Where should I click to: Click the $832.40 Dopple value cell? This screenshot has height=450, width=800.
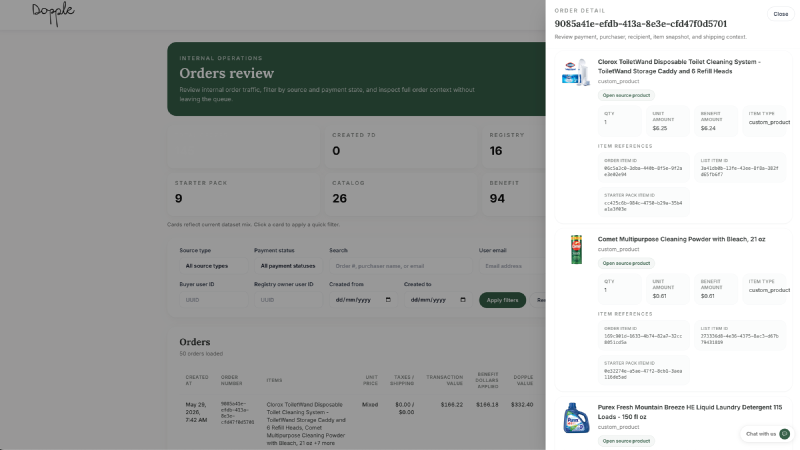(522, 405)
